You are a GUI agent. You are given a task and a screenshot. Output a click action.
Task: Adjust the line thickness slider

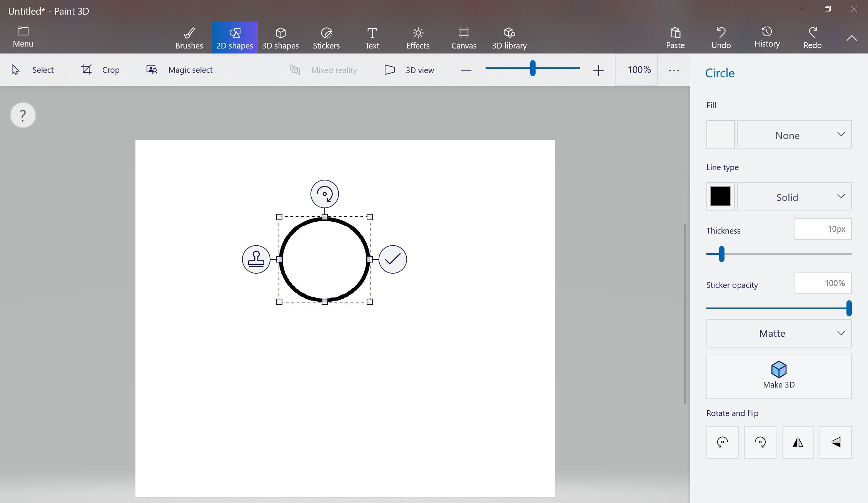(x=721, y=254)
